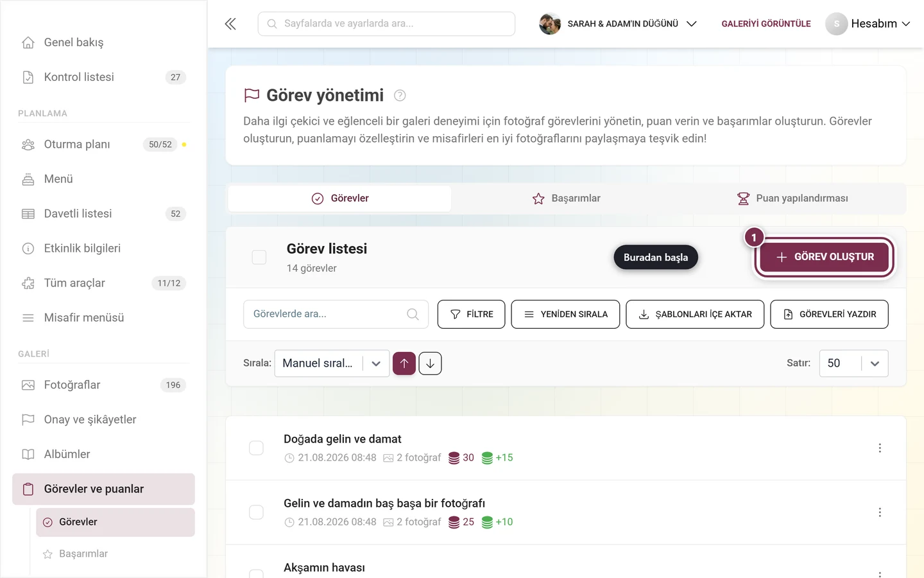Switch to the Görevler tab
This screenshot has height=578, width=924.
pos(340,198)
